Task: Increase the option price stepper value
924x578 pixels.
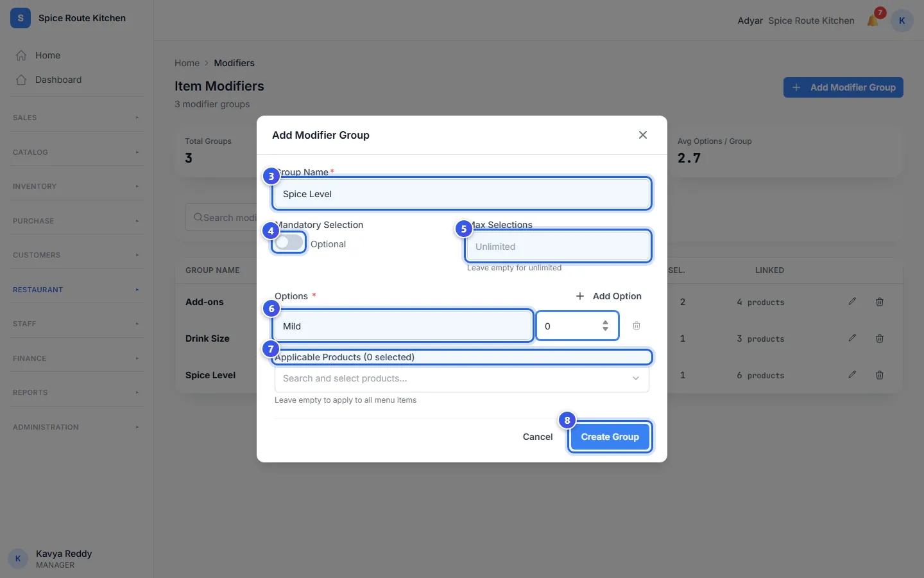Action: (605, 322)
